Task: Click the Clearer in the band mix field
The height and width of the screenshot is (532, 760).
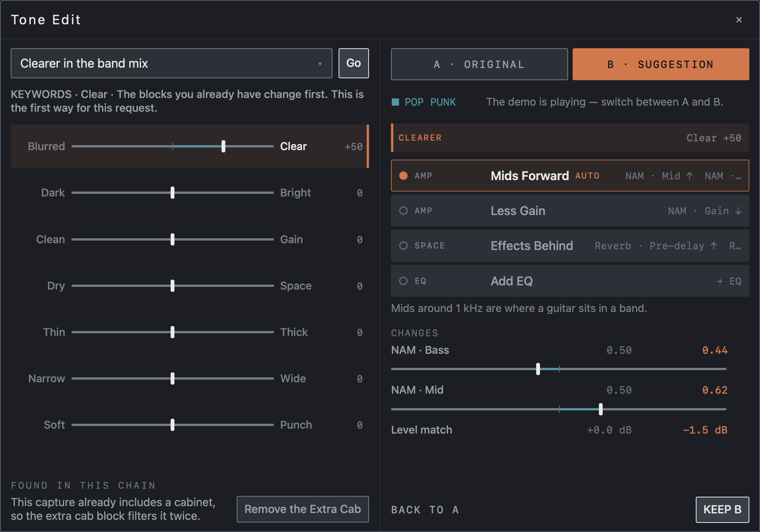Action: [x=171, y=63]
